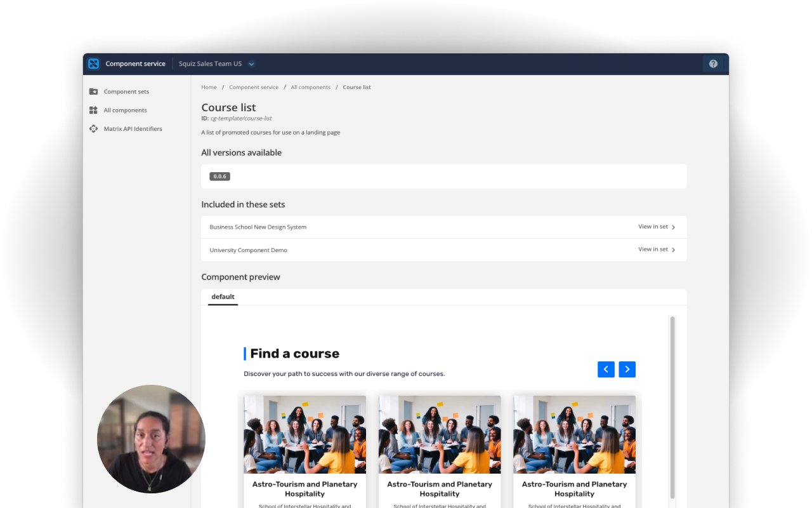The image size is (812, 508).
Task: Open the help question mark icon
Action: point(713,63)
